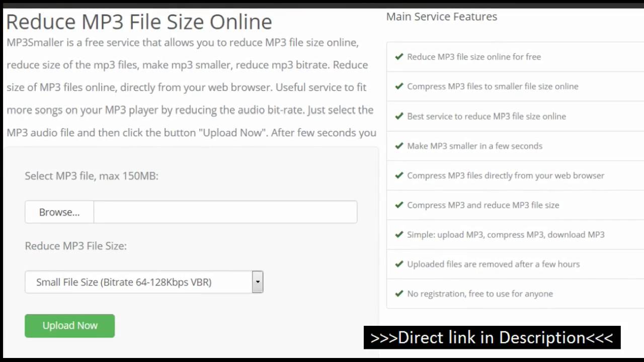Image resolution: width=644 pixels, height=362 pixels.
Task: Click the text 'Compress MP3 files directly from your web browser'
Action: (x=506, y=175)
